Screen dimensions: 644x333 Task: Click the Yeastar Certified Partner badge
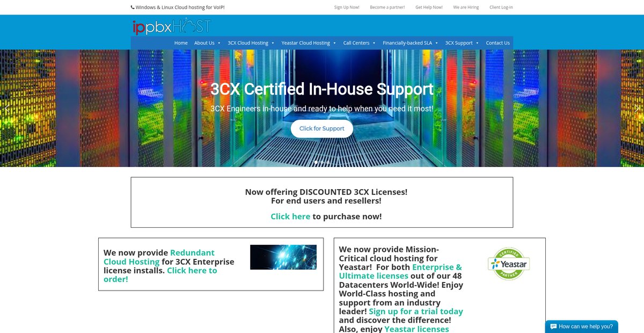click(509, 264)
